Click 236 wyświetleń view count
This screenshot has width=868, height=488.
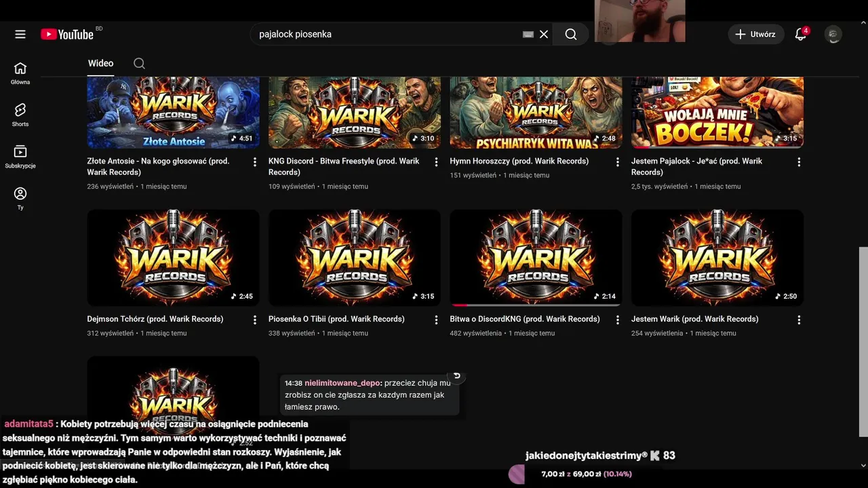(111, 186)
